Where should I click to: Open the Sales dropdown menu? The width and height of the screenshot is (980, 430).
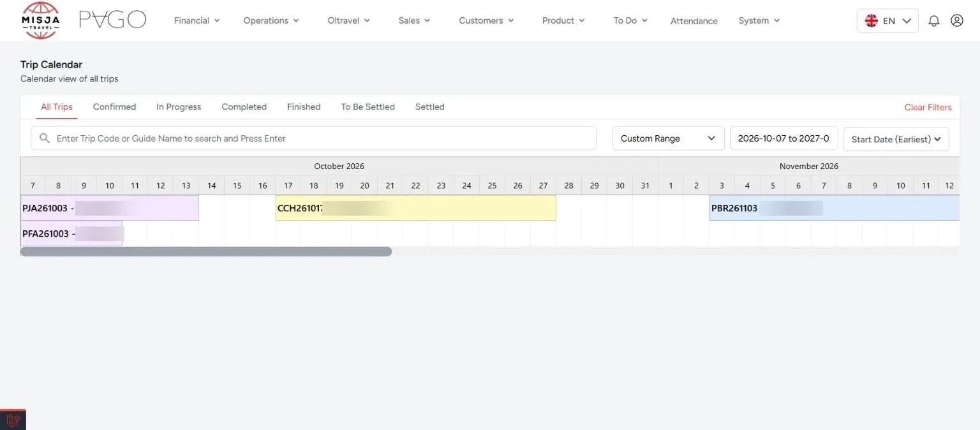414,20
